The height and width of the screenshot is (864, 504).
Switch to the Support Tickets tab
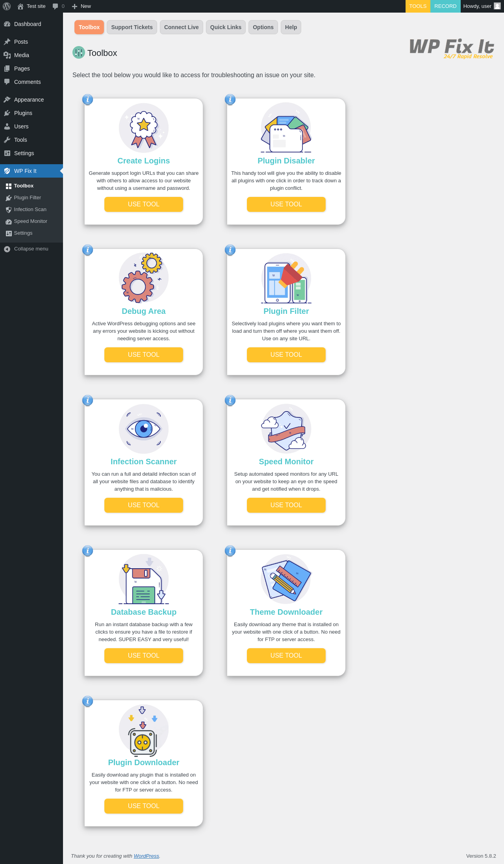click(132, 27)
